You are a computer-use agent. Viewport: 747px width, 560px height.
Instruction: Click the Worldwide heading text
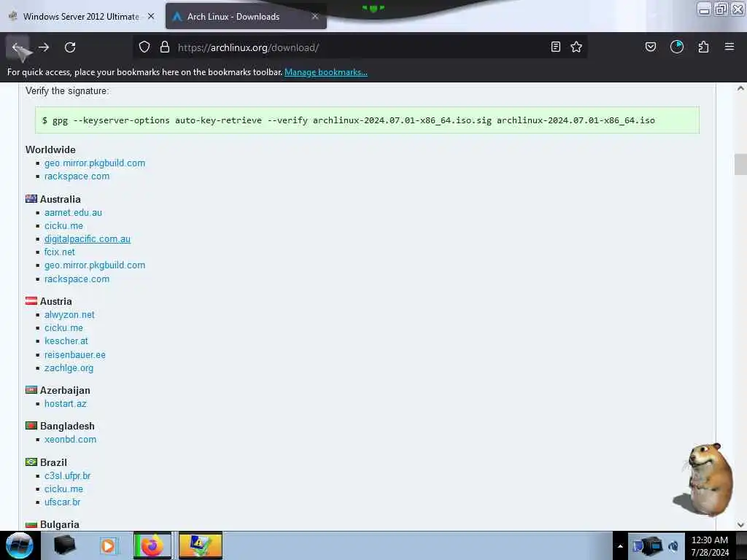pyautogui.click(x=50, y=149)
